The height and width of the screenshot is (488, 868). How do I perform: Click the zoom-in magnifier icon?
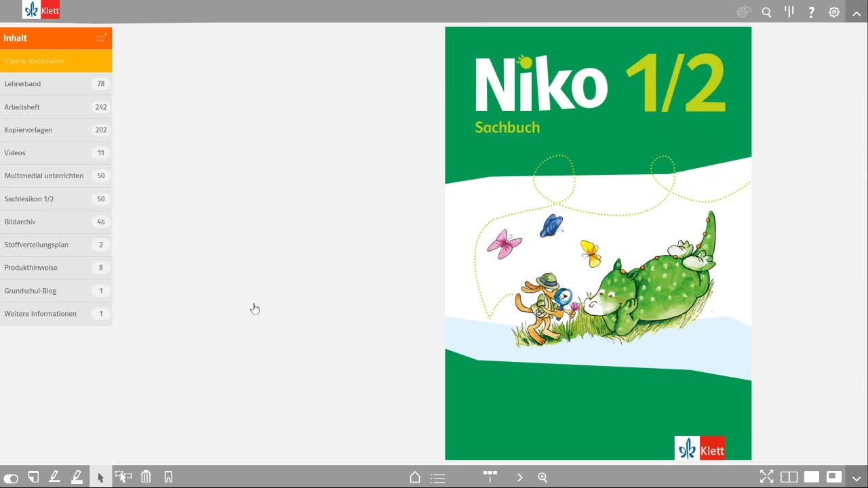click(x=542, y=477)
